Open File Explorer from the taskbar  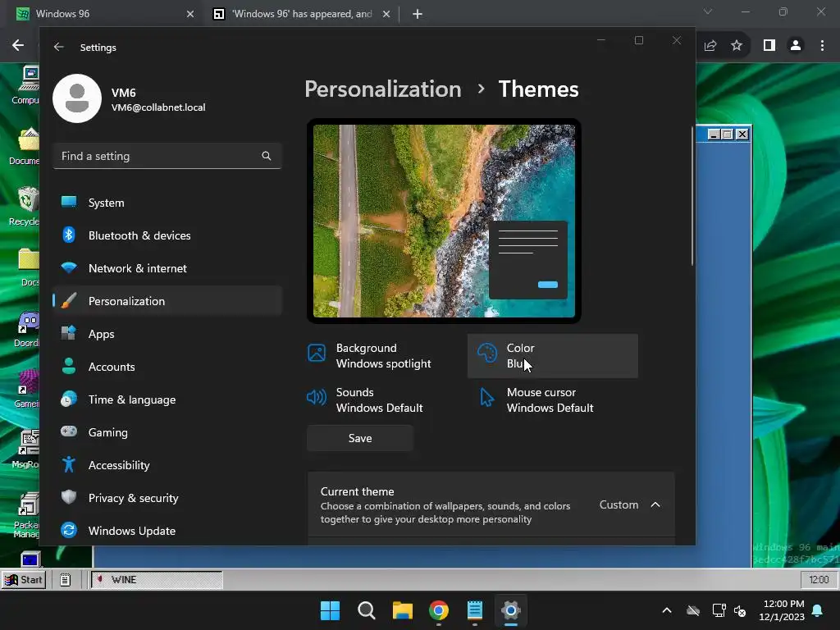(x=402, y=610)
